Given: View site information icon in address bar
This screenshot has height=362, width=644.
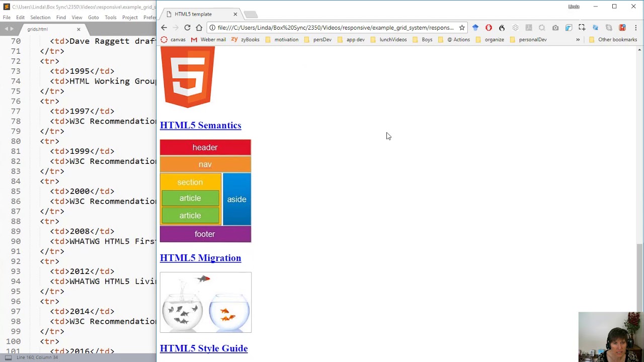Looking at the screenshot, I should pyautogui.click(x=212, y=28).
